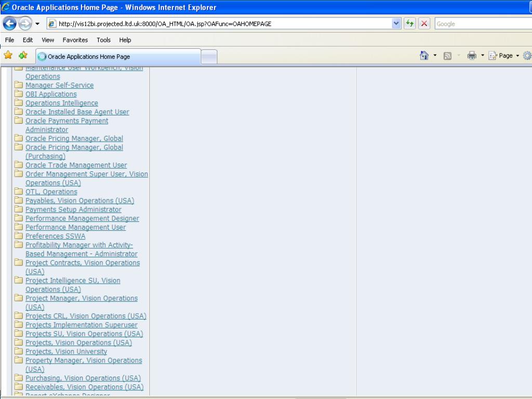Click the Add to Favorites icon
Viewport: 532px width, 399px height.
23,55
